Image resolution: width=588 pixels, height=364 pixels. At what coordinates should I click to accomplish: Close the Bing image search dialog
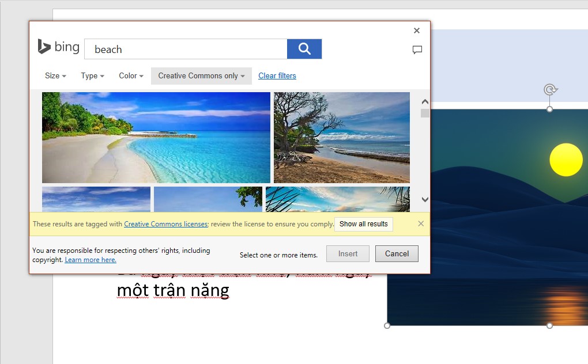[x=417, y=31]
